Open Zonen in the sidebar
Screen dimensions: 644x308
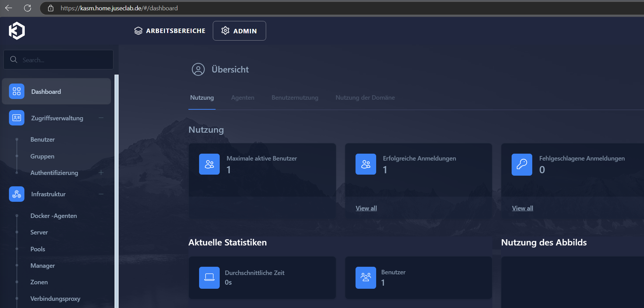(x=39, y=282)
